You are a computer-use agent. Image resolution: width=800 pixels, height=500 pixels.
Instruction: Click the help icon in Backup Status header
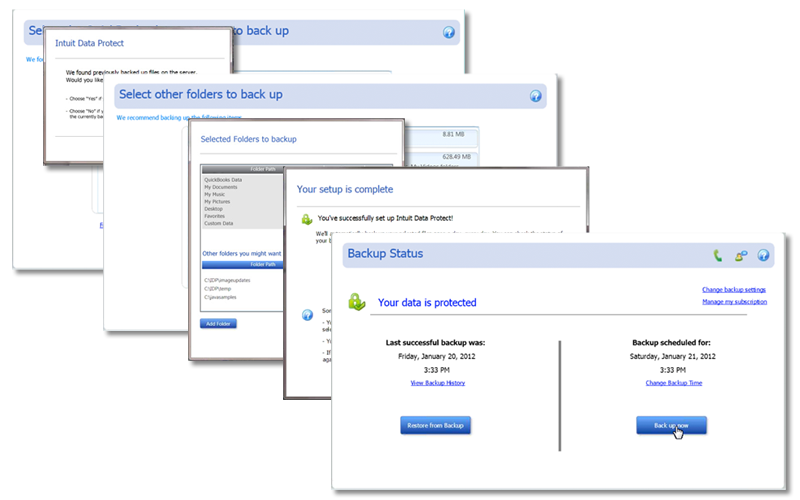click(763, 255)
